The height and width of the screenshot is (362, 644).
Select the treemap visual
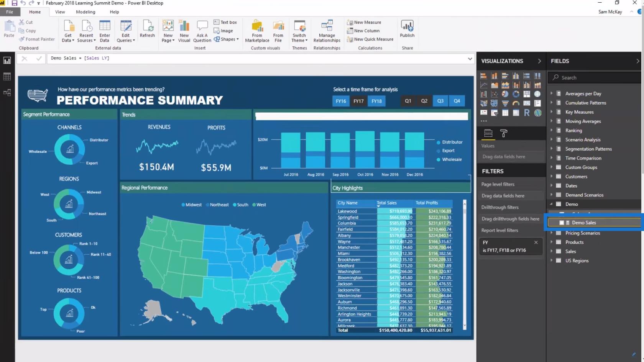pos(527,94)
